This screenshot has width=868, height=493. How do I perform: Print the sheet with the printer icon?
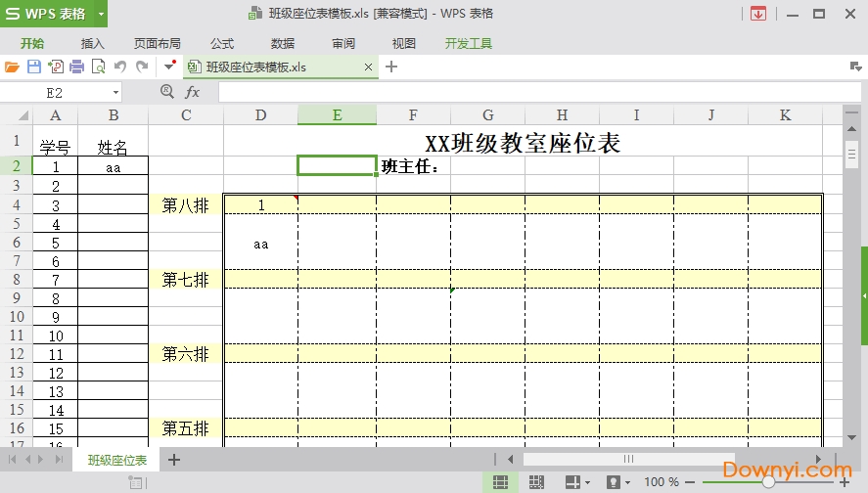(77, 67)
